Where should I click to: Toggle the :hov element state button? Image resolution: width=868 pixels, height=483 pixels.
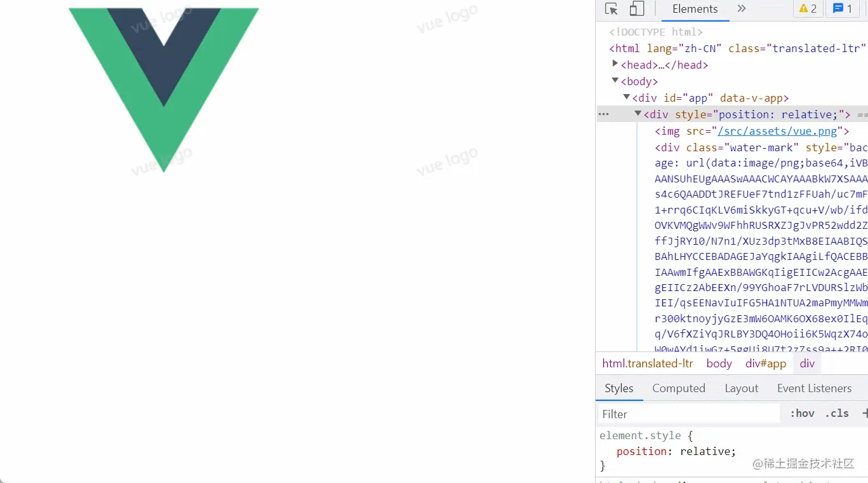(x=802, y=413)
